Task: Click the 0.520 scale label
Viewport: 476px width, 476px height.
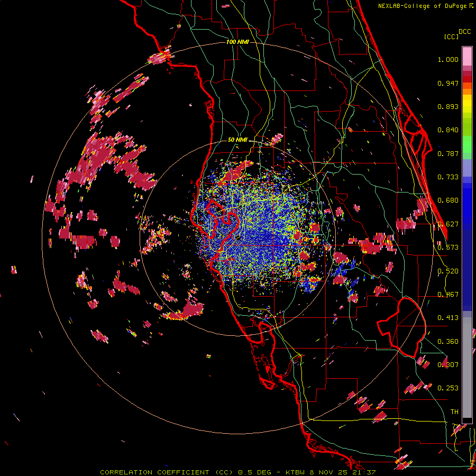Action: click(448, 271)
